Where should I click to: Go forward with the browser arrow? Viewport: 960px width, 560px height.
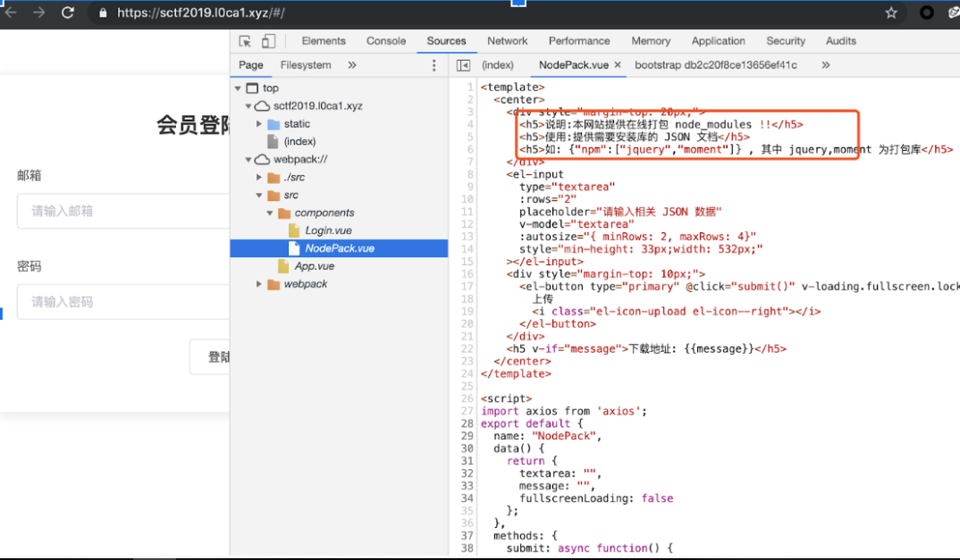pyautogui.click(x=39, y=13)
